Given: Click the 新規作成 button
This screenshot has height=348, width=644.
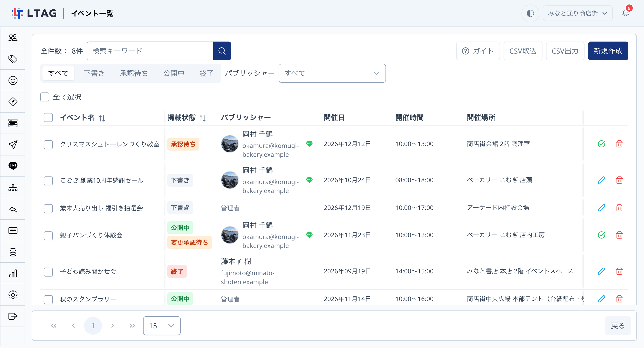Looking at the screenshot, I should [x=608, y=51].
